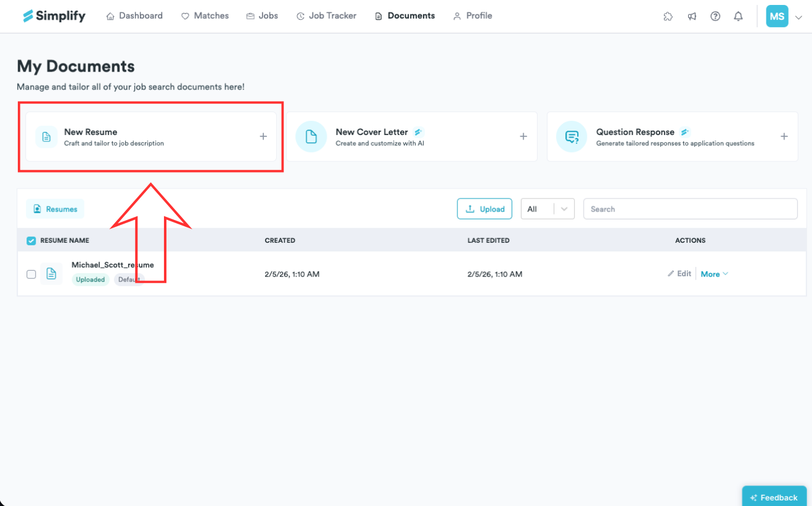This screenshot has height=506, width=812.
Task: Click plus icon on Question Response card
Action: pyautogui.click(x=784, y=137)
